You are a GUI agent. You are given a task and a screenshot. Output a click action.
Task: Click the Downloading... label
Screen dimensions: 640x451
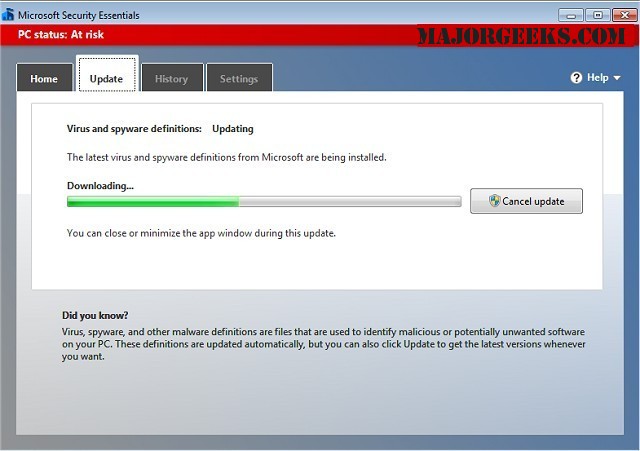pyautogui.click(x=100, y=186)
